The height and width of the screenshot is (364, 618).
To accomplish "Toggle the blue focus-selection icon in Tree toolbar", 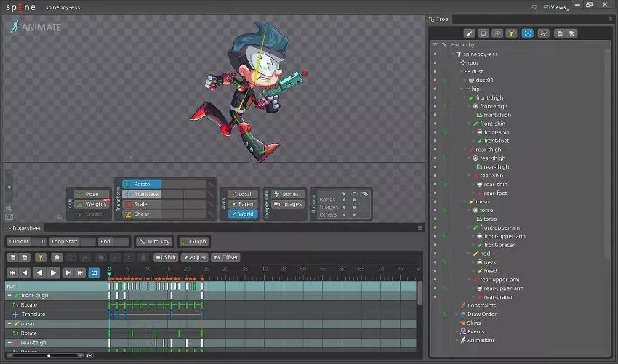I will pos(527,33).
